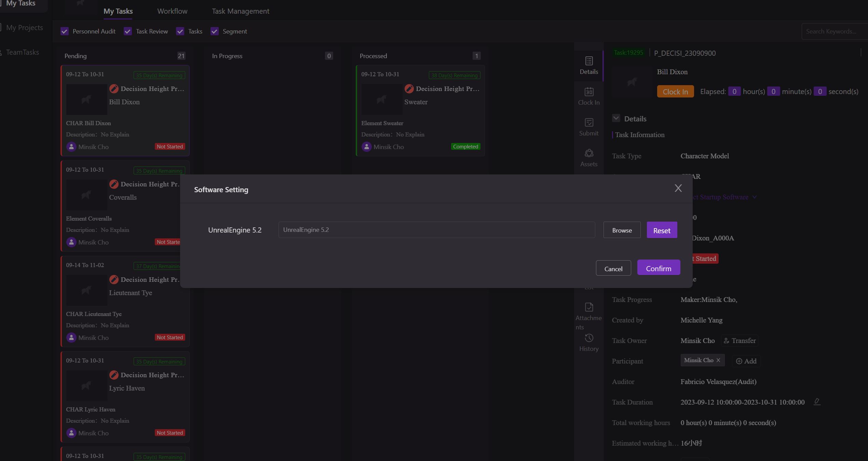Click Minsik Cho avatar on Lieutenant Tye card
The height and width of the screenshot is (461, 868).
coord(71,338)
